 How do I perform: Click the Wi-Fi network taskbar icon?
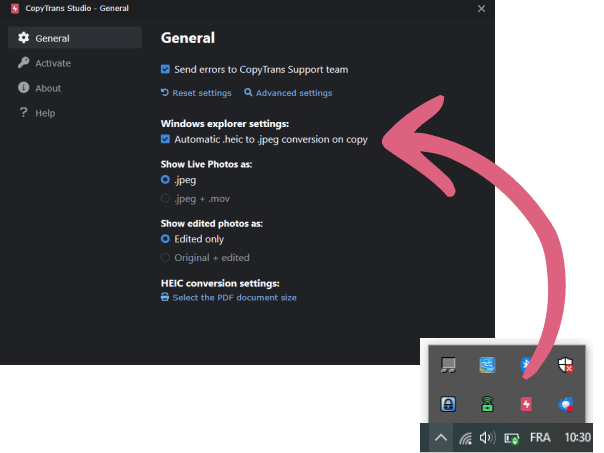(x=465, y=438)
